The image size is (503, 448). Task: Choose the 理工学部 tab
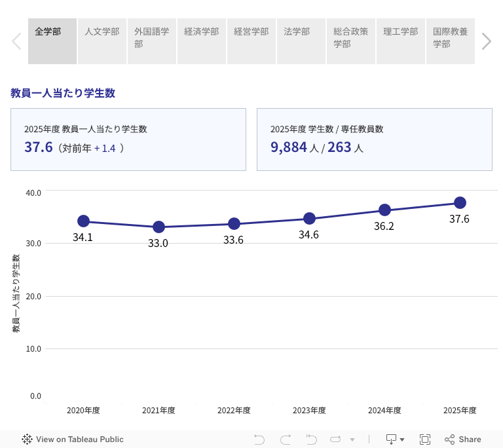[x=401, y=41]
